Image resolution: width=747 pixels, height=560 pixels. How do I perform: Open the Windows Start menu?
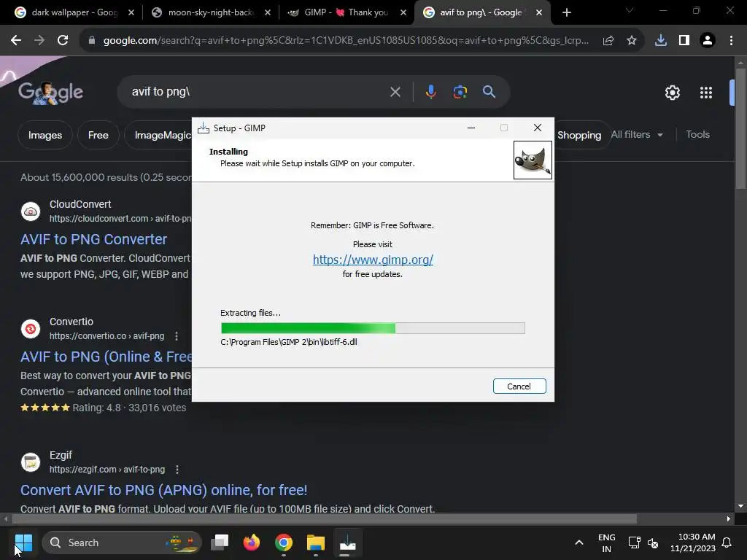[23, 542]
